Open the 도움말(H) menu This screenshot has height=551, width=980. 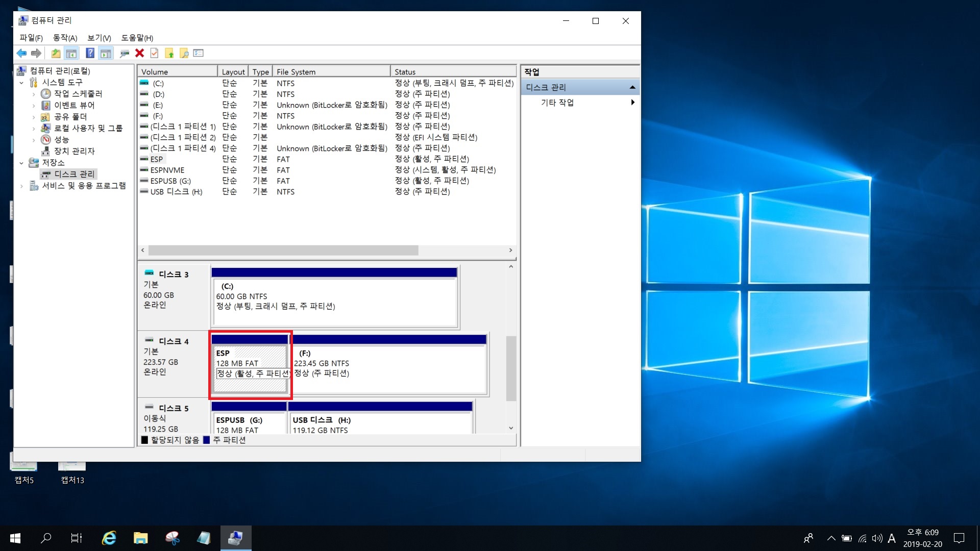(x=137, y=38)
